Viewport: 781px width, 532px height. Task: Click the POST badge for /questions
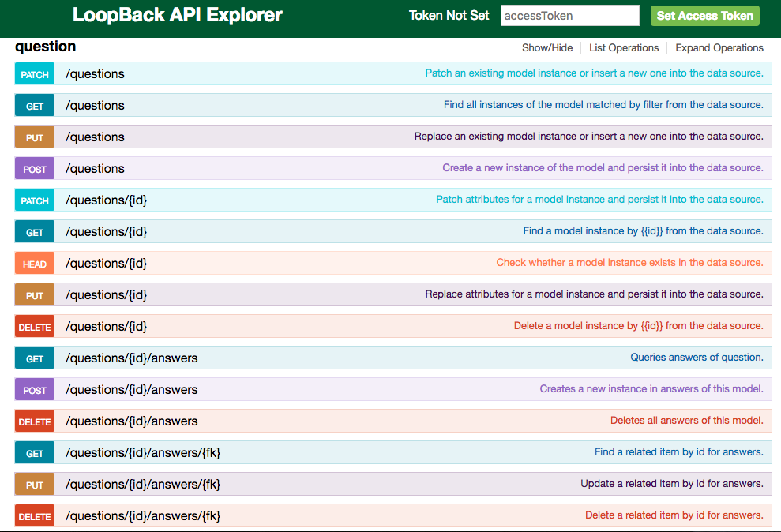click(x=35, y=169)
